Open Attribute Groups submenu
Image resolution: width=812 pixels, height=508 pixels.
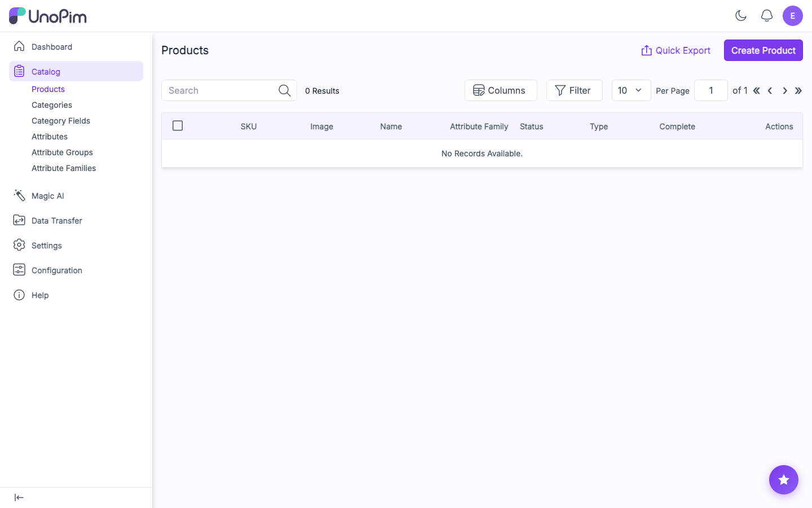[62, 152]
